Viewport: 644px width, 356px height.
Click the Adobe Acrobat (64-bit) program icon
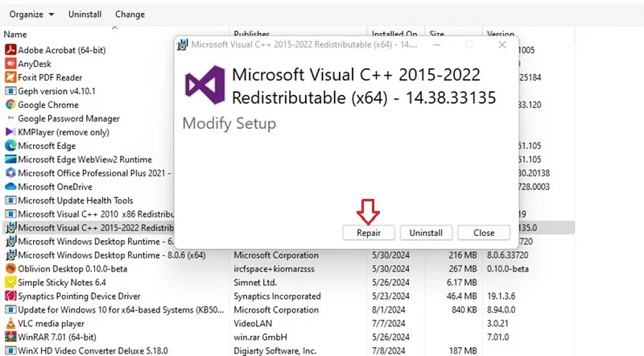click(10, 50)
